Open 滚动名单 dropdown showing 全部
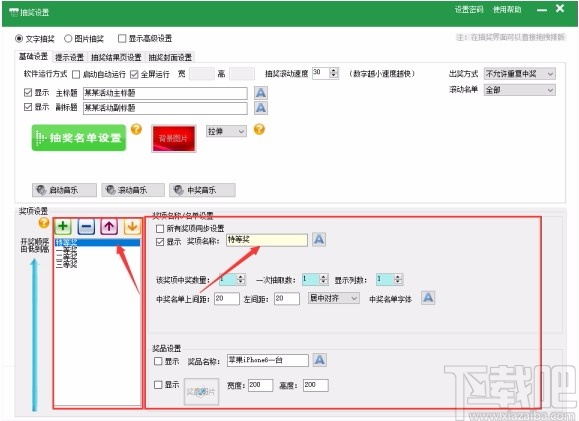 (x=520, y=90)
